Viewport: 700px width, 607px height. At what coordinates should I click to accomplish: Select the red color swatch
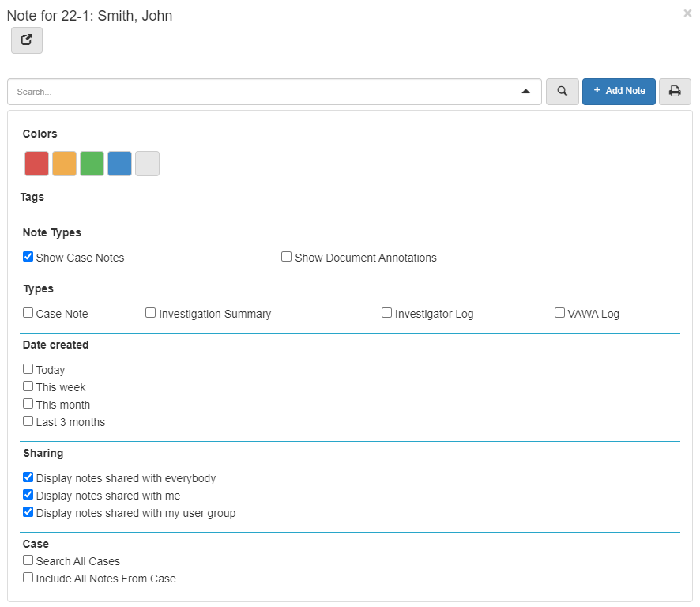tap(37, 164)
